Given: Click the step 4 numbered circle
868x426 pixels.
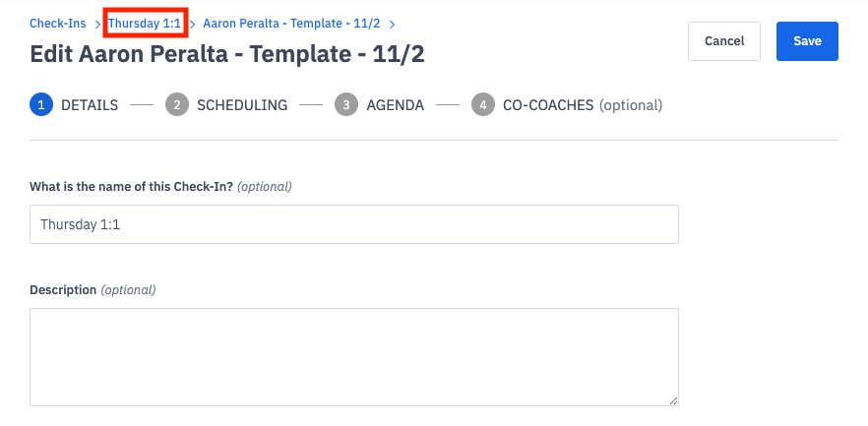Looking at the screenshot, I should pyautogui.click(x=482, y=105).
